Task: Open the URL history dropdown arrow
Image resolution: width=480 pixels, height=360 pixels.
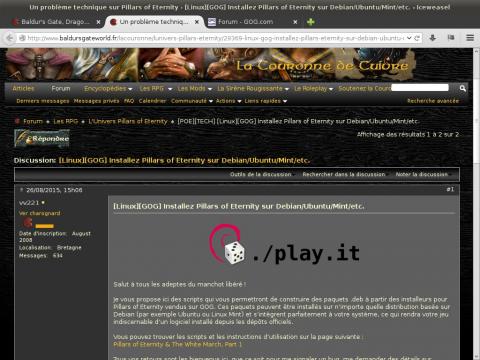Action: 409,38
